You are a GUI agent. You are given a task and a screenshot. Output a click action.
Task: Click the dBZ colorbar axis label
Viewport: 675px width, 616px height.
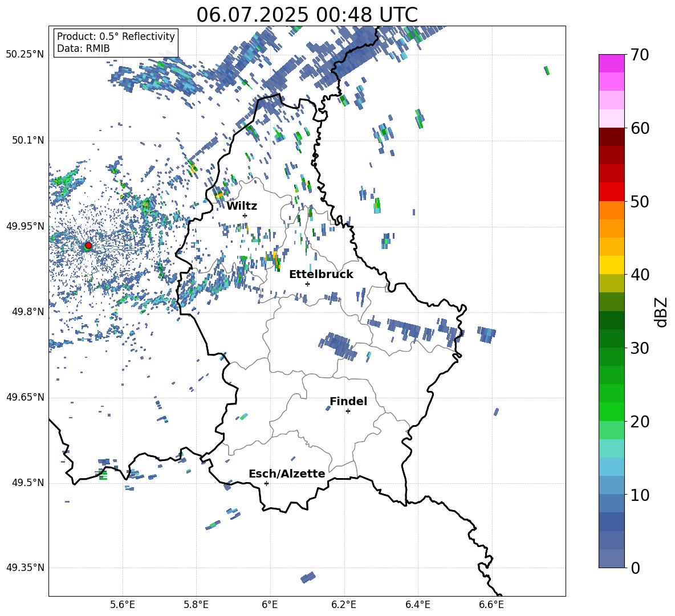coord(662,312)
